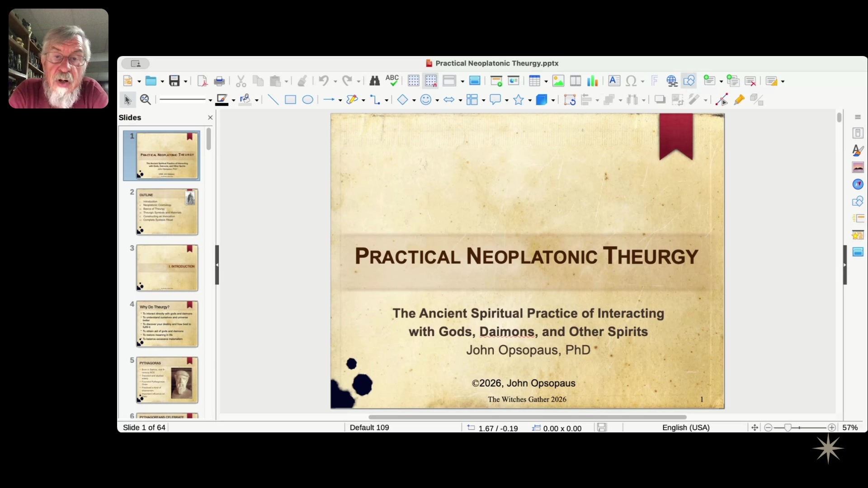Image resolution: width=868 pixels, height=488 pixels.
Task: Toggle Display Grid in the toolbar
Action: pos(413,81)
